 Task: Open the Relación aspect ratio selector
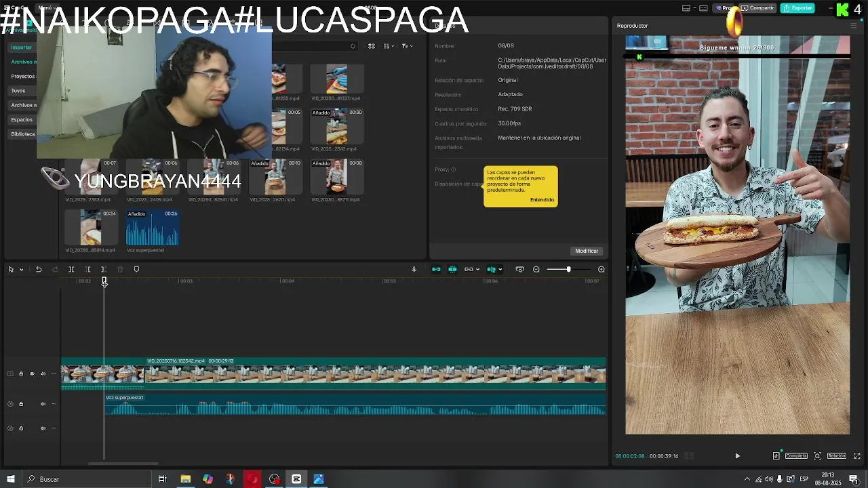tap(836, 456)
